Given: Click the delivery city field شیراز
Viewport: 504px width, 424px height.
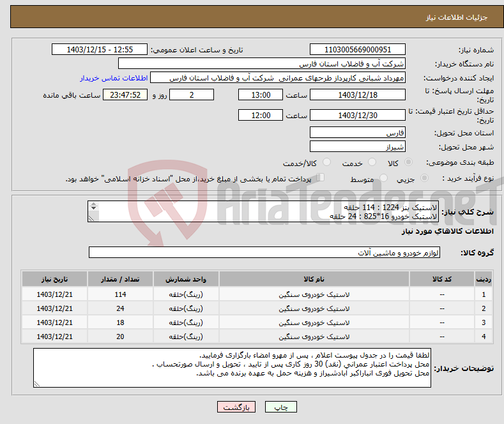Looking at the screenshot, I should pos(358,146).
